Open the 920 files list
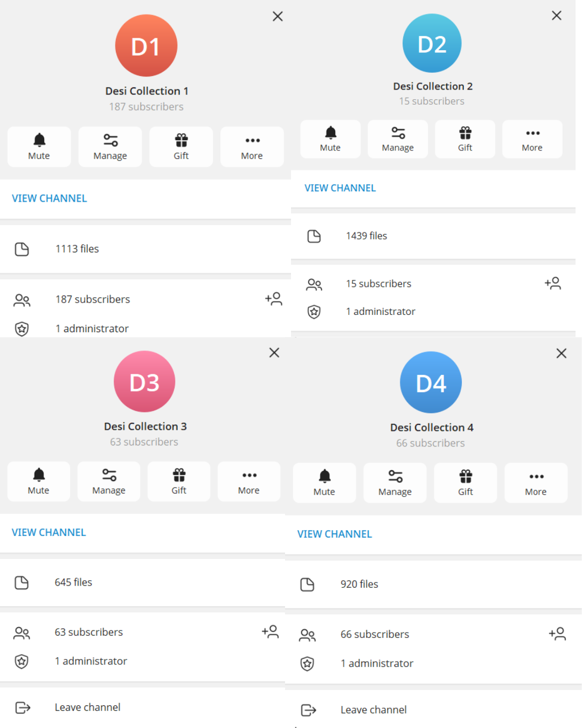The height and width of the screenshot is (728, 582). [433, 585]
